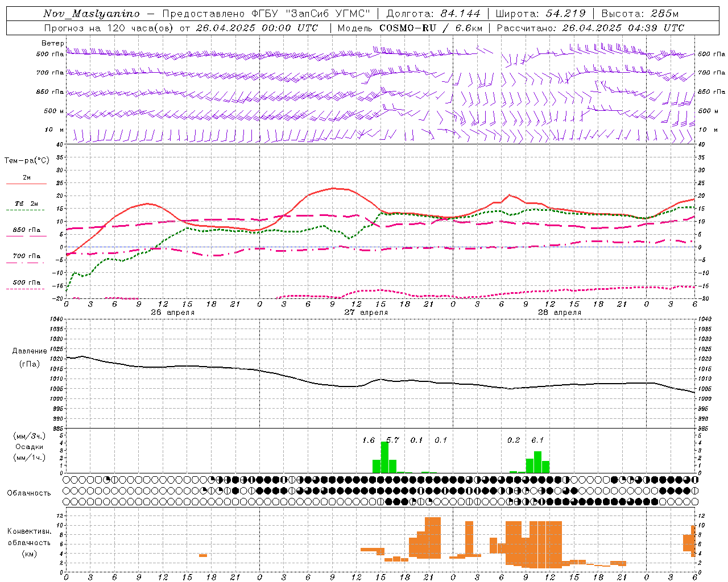Click the 26 апреля date label
Viewport: 728px width, 582px height.
point(173,313)
